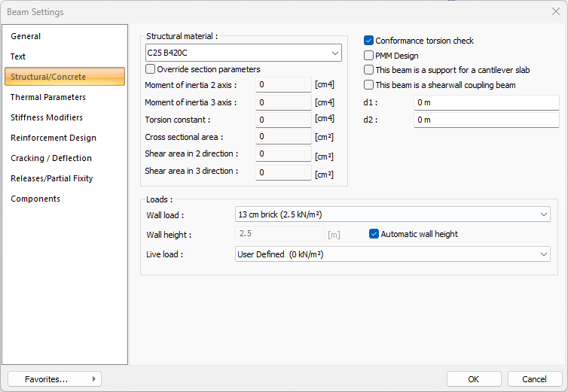Open the Favorites menu arrow button
This screenshot has height=392, width=568.
pyautogui.click(x=93, y=379)
